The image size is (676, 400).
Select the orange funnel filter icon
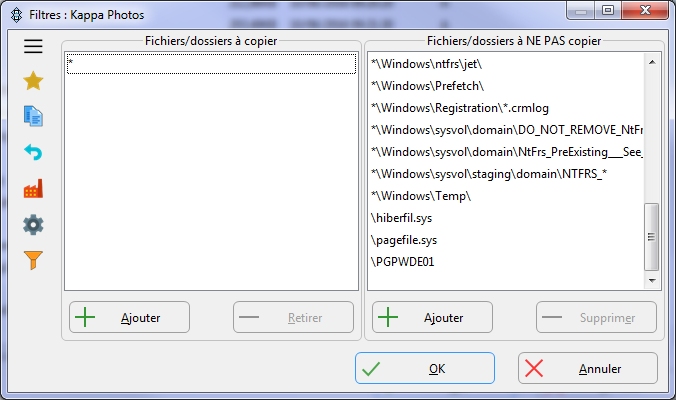point(33,260)
